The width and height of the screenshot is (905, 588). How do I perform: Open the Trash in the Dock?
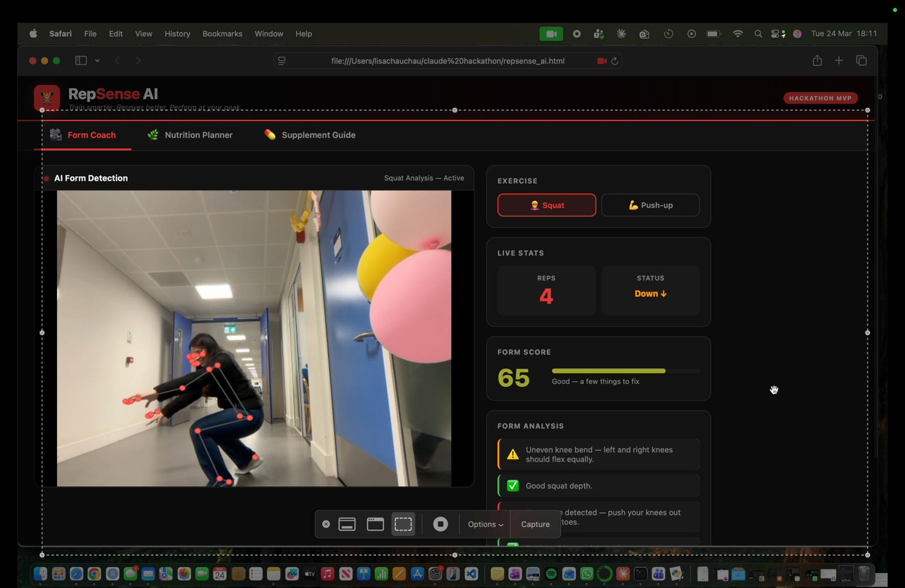864,574
